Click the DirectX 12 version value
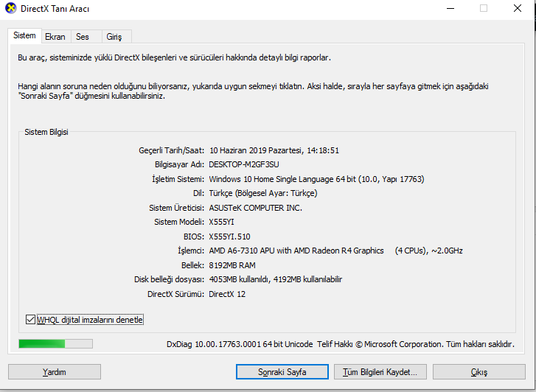Viewport: 536px width, 392px height. (x=227, y=294)
